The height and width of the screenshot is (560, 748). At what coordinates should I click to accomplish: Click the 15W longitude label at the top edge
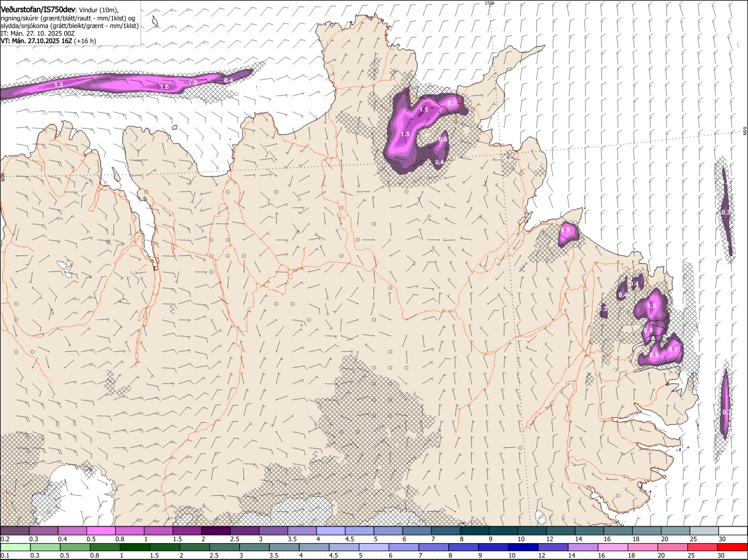[x=490, y=3]
